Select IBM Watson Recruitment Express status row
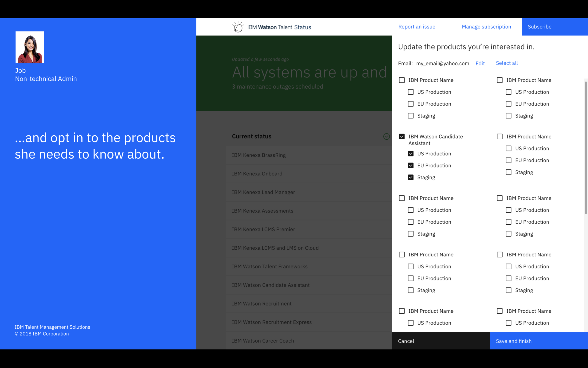This screenshot has width=588, height=368. 309,322
